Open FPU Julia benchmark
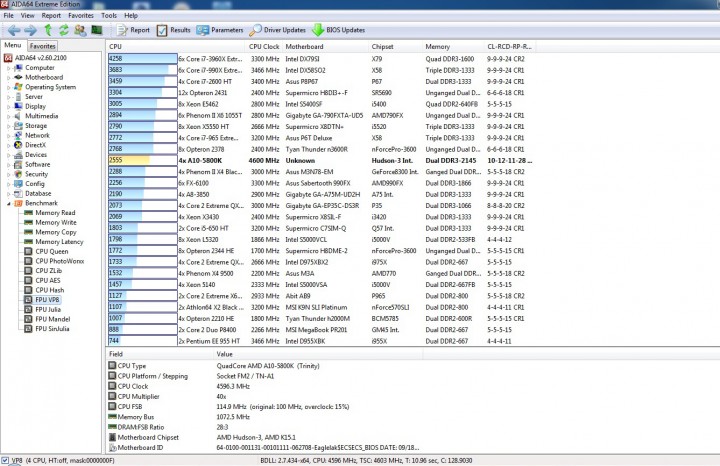 [43, 309]
